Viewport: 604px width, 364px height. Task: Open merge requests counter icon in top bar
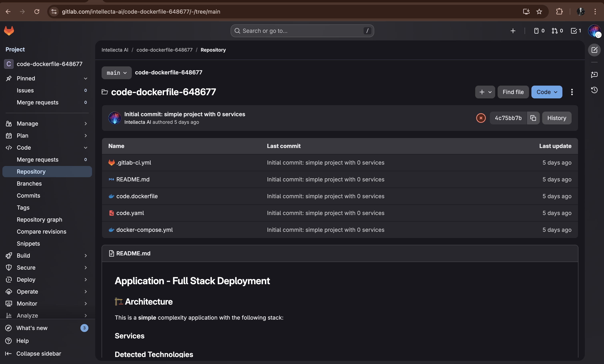[x=557, y=31]
